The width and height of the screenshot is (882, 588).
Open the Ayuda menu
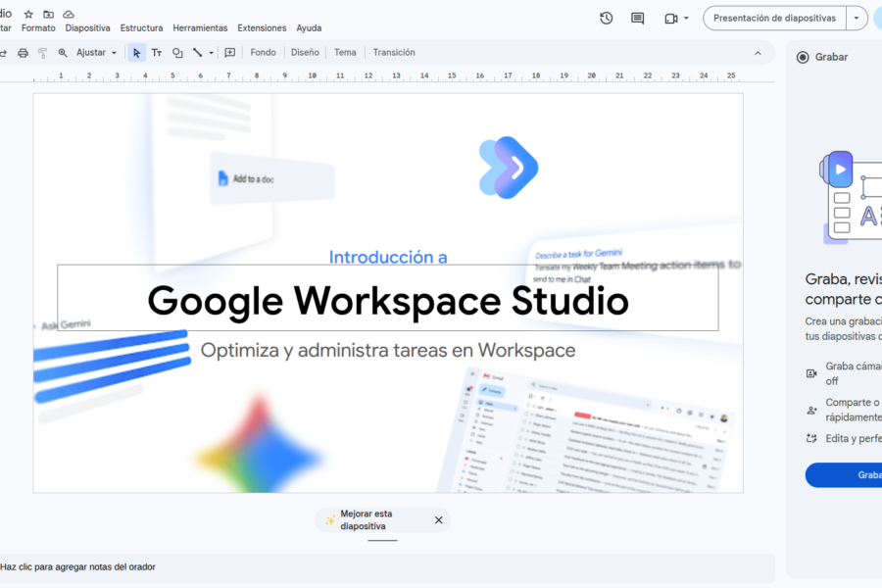point(309,28)
